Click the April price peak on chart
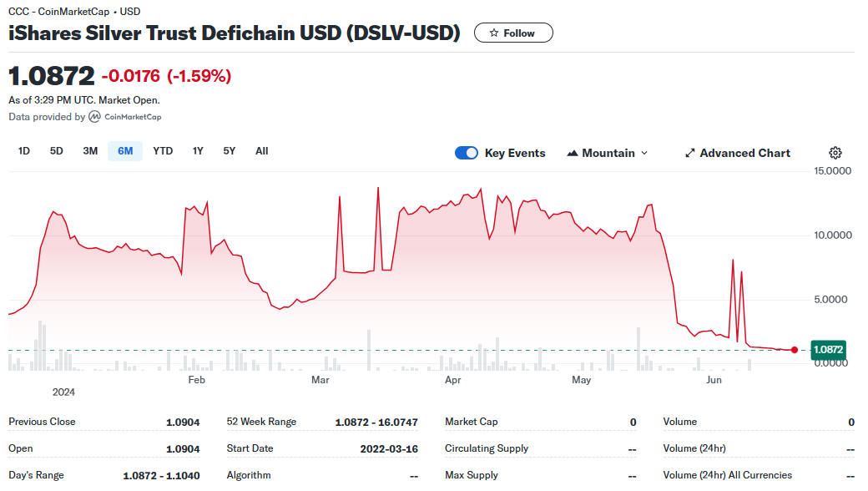This screenshot has height=491, width=868. point(481,190)
